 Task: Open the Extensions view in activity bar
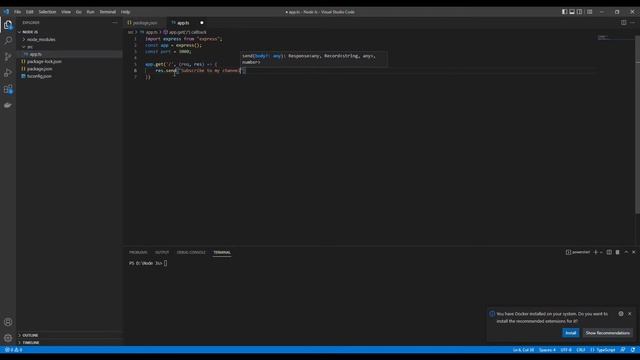click(8, 89)
